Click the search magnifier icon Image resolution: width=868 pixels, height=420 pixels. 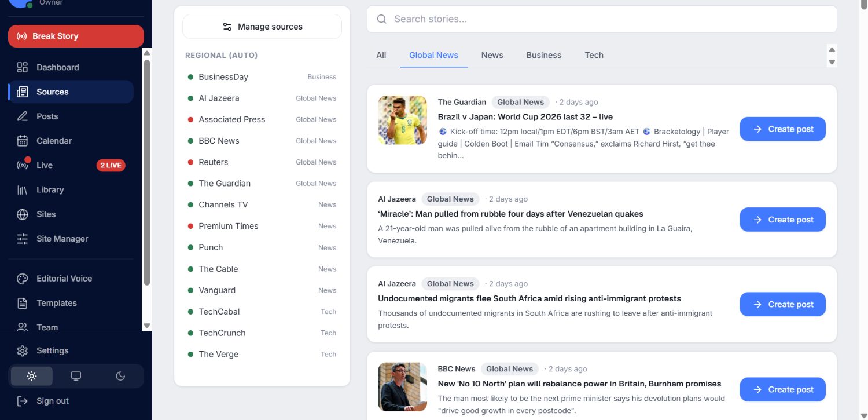[381, 19]
